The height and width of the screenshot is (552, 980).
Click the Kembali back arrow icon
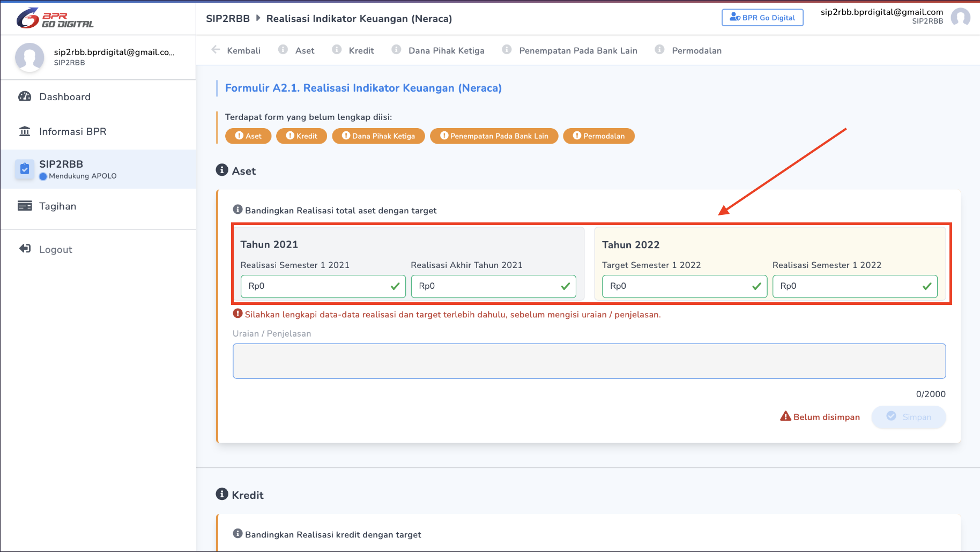coord(216,50)
